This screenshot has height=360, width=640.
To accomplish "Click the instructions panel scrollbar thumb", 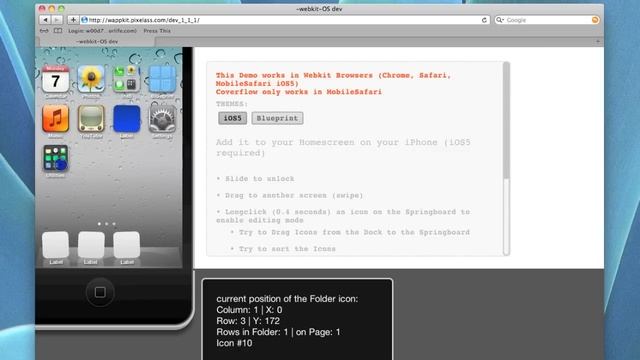I will (x=507, y=120).
